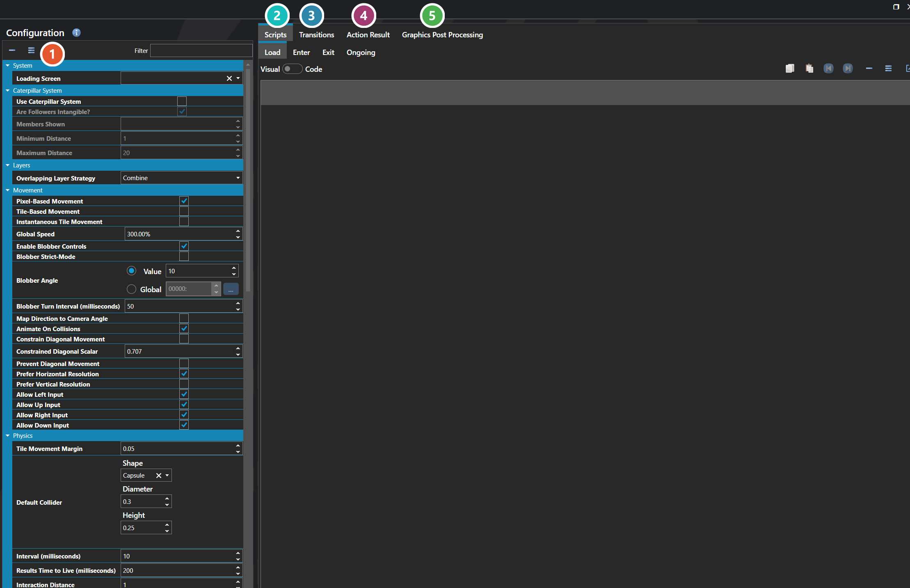The height and width of the screenshot is (588, 910).
Task: Select the Blobber Angle Value radio button
Action: click(131, 271)
